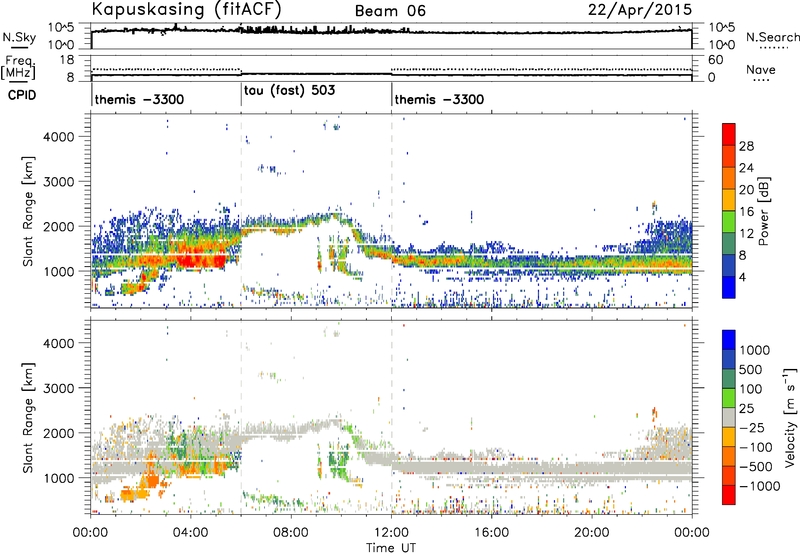Image resolution: width=800 pixels, height=554 pixels.
Task: Click the '16:00' time axis label
Action: [491, 533]
